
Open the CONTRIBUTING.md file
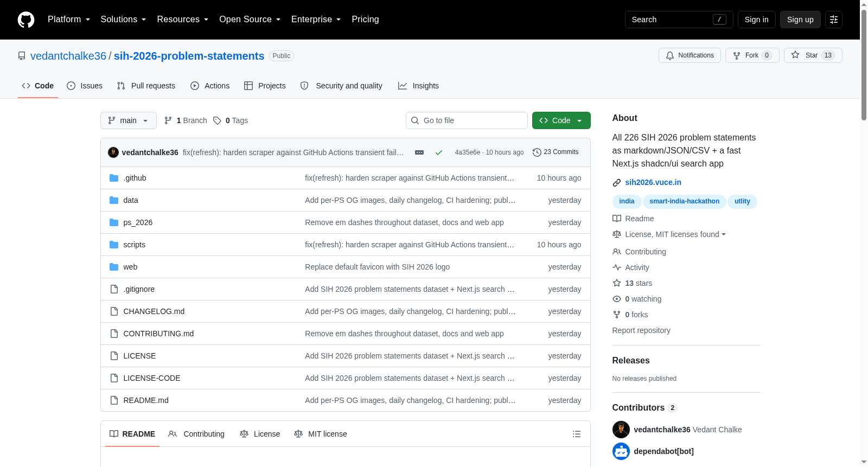(158, 334)
